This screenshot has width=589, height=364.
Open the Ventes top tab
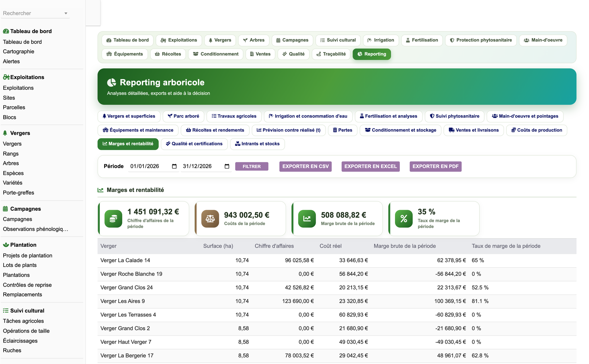pyautogui.click(x=261, y=54)
